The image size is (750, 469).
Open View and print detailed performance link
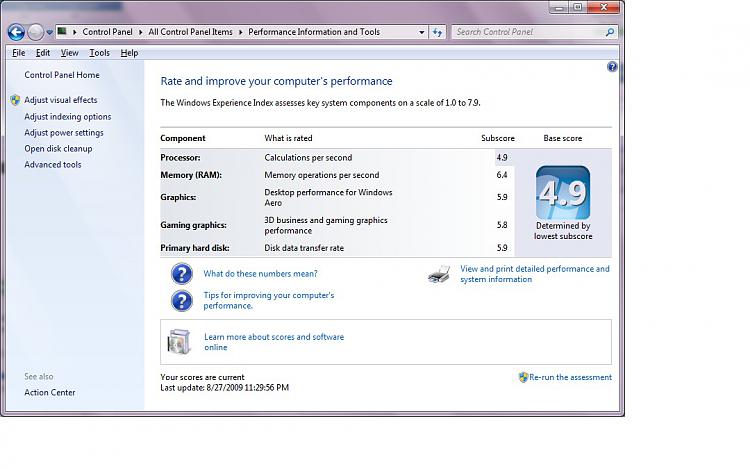tap(535, 274)
